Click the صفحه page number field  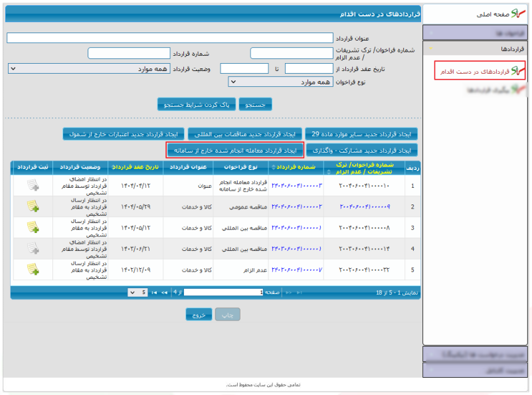[x=224, y=292]
